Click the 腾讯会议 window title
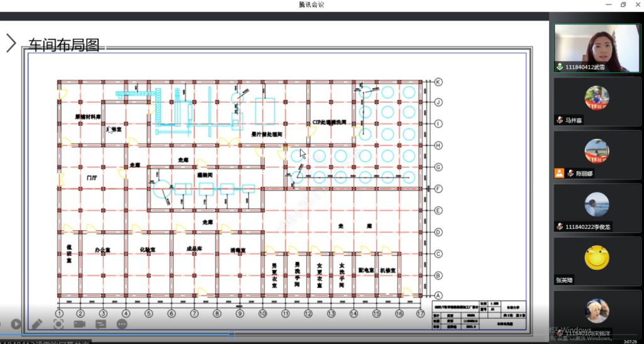This screenshot has height=344, width=644. [x=311, y=4]
